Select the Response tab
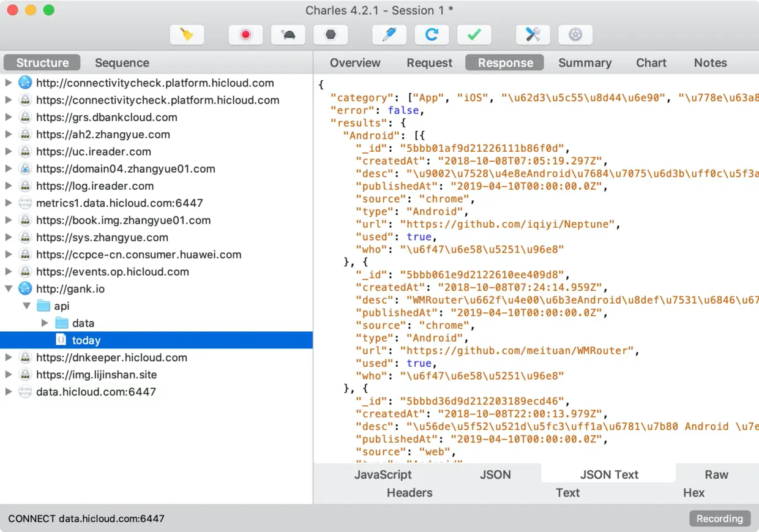759x532 pixels. tap(505, 62)
